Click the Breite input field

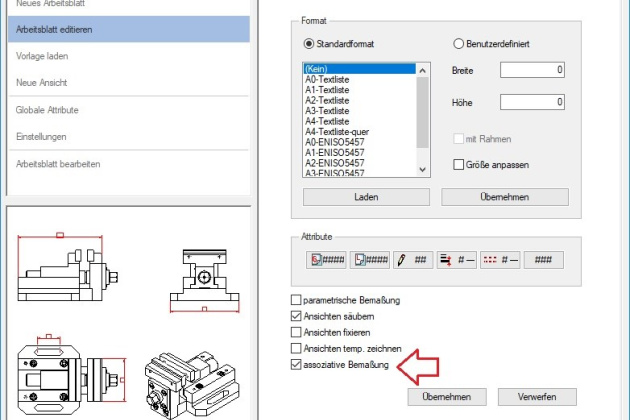533,69
